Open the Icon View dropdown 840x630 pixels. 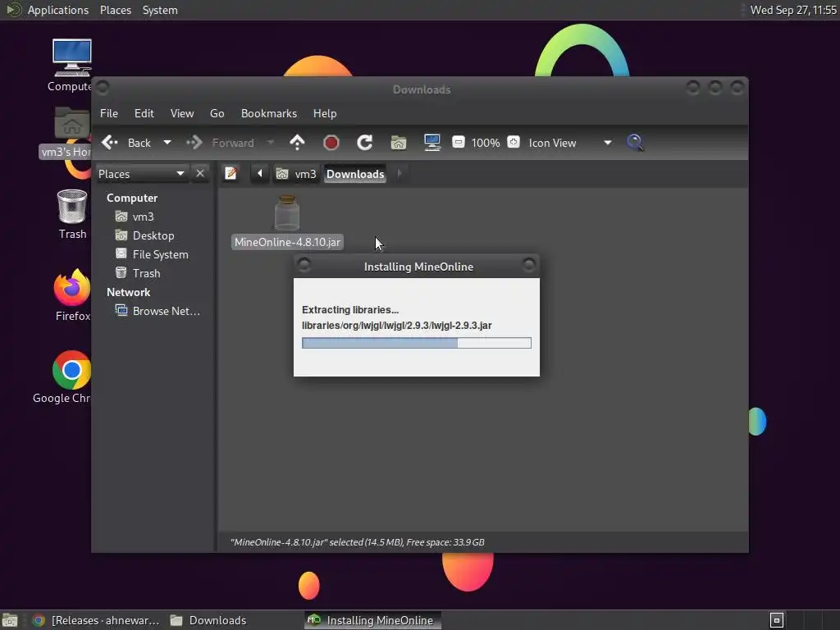coord(569,143)
